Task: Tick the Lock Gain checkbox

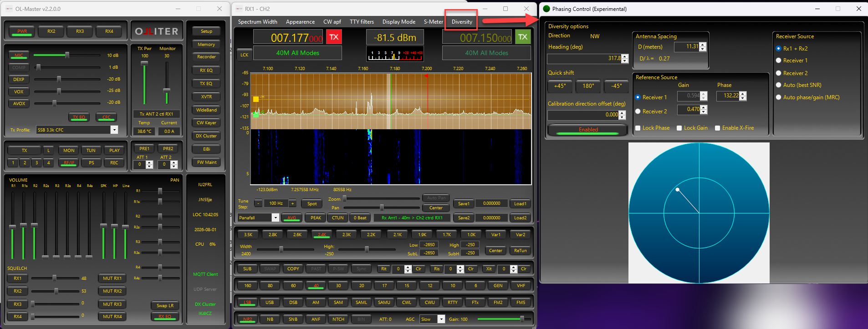Action: [679, 128]
